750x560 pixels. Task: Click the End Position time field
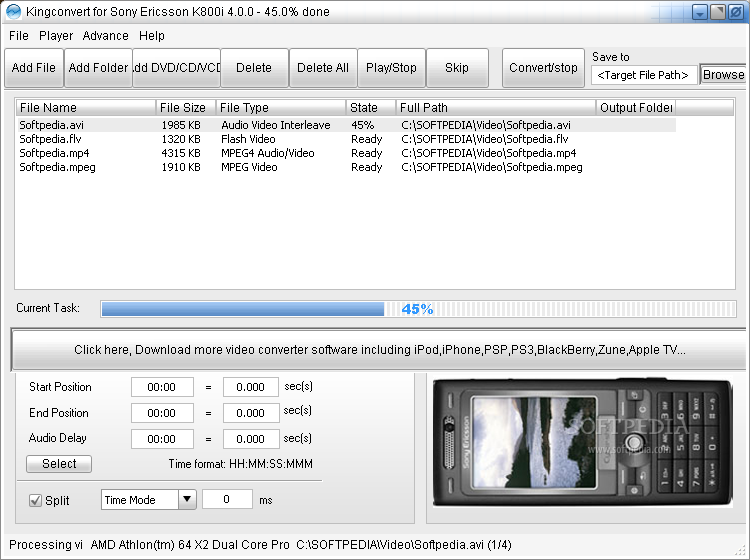coord(162,413)
